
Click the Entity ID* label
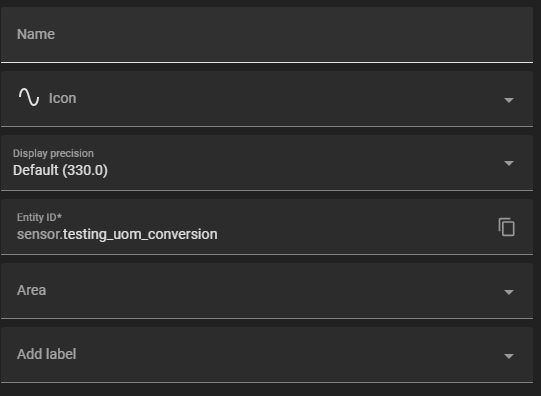pos(39,217)
